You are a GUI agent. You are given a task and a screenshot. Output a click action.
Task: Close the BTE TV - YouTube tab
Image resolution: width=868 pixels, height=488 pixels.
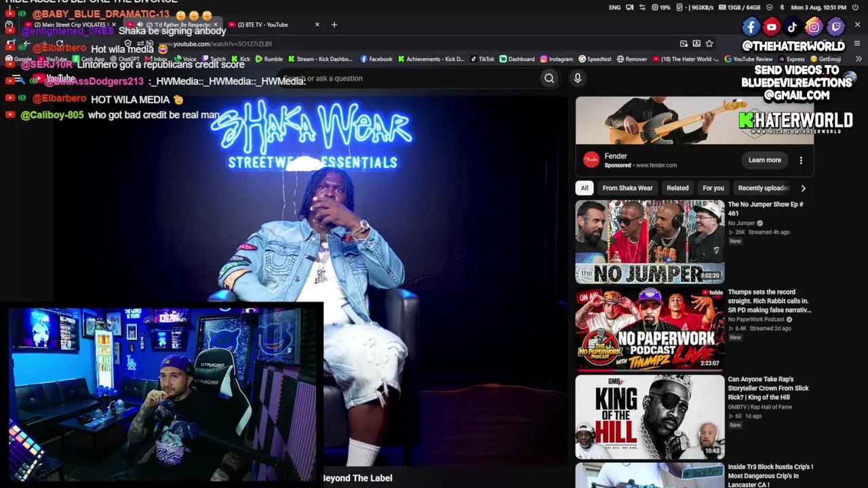coord(317,24)
